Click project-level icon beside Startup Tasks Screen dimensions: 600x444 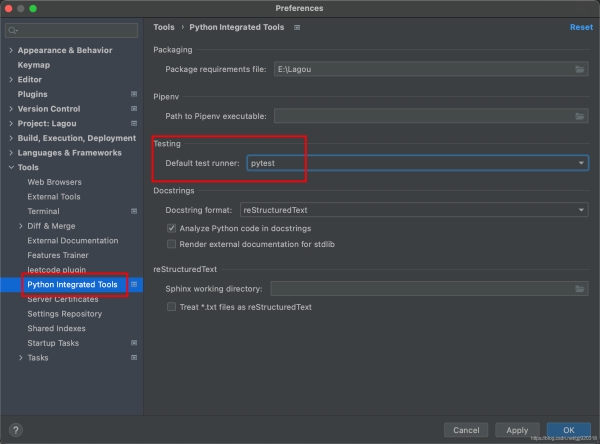[134, 343]
